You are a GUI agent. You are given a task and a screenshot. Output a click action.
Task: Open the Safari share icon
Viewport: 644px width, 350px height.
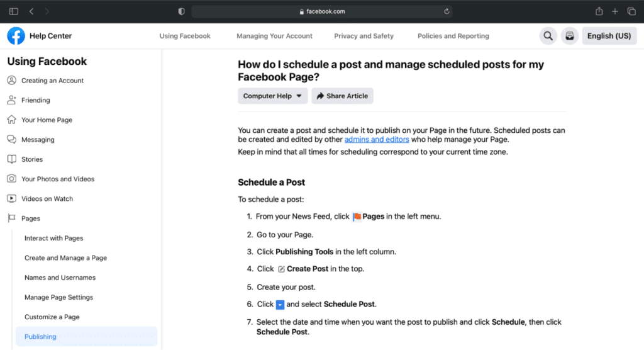point(599,11)
